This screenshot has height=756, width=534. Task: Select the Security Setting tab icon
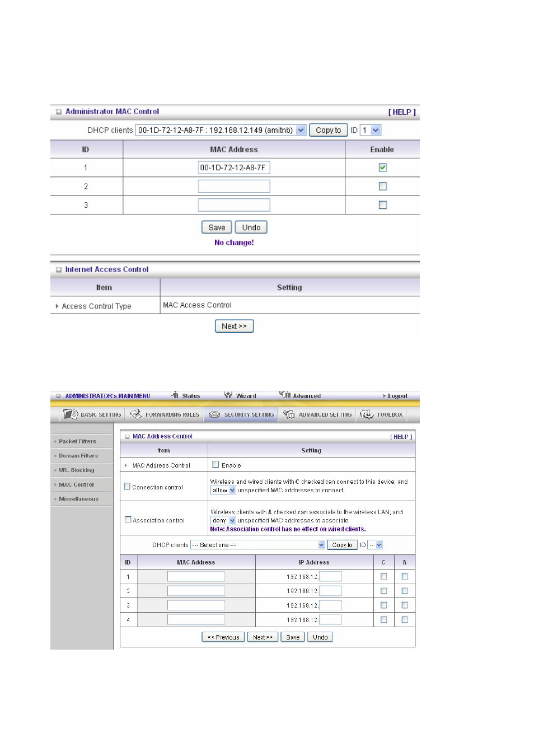214,414
